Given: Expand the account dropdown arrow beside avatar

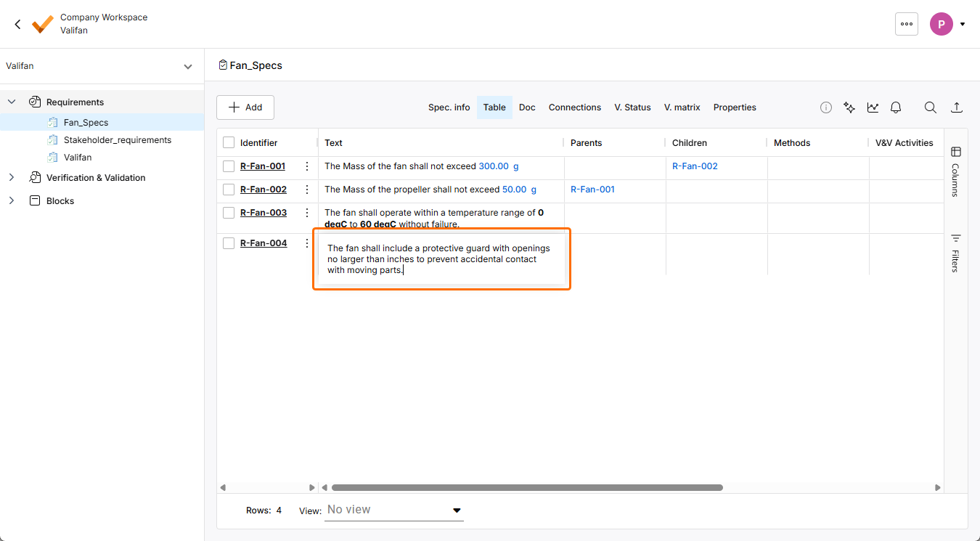Looking at the screenshot, I should click(x=963, y=24).
